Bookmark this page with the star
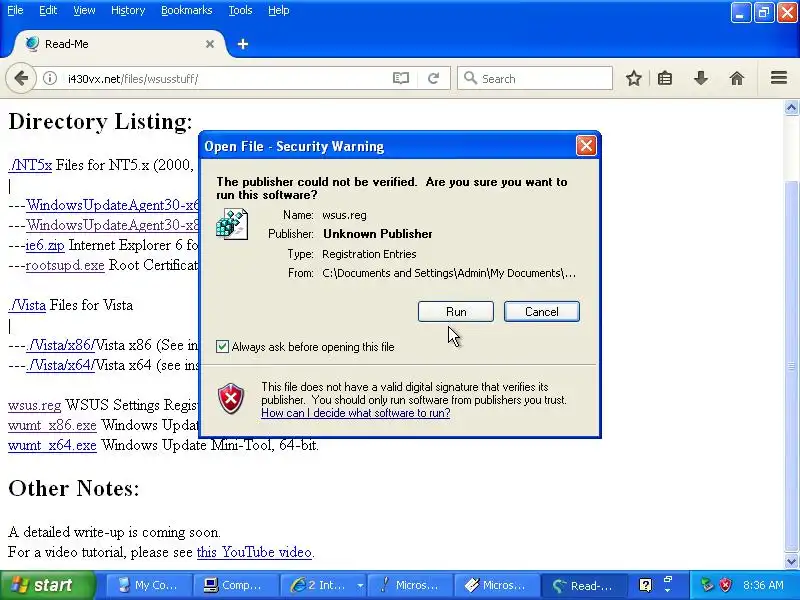Image resolution: width=800 pixels, height=600 pixels. coord(634,79)
